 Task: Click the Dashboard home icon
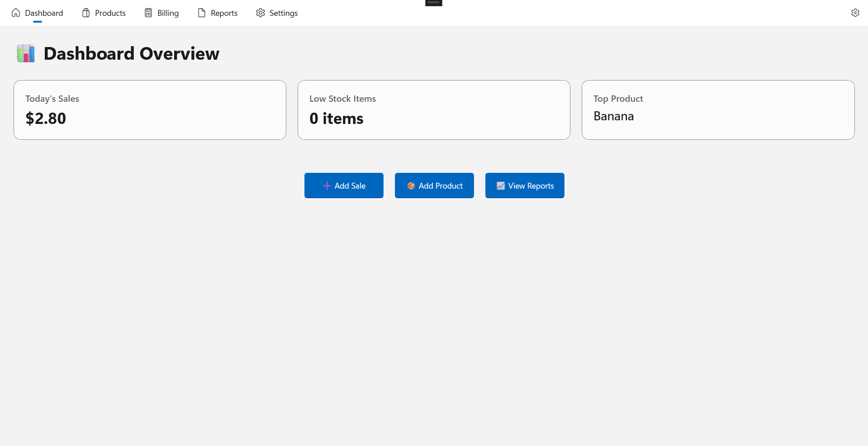coord(16,13)
